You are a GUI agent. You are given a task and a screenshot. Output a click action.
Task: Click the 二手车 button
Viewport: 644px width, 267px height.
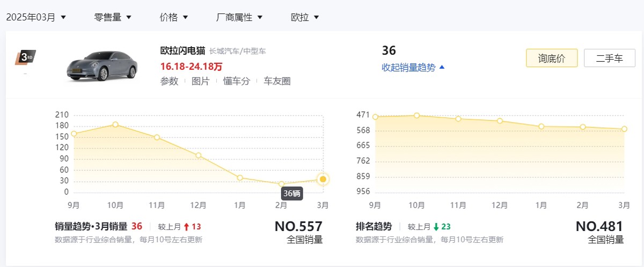pyautogui.click(x=609, y=58)
